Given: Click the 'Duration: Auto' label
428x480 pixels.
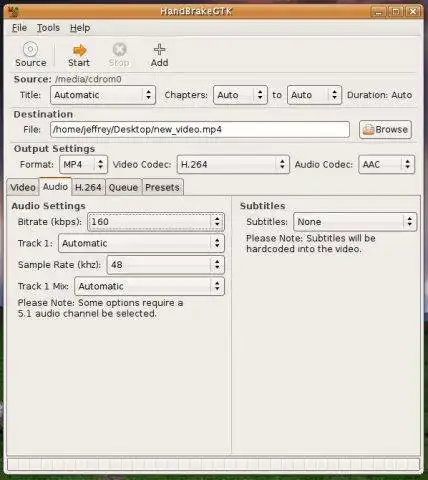Looking at the screenshot, I should click(379, 95).
